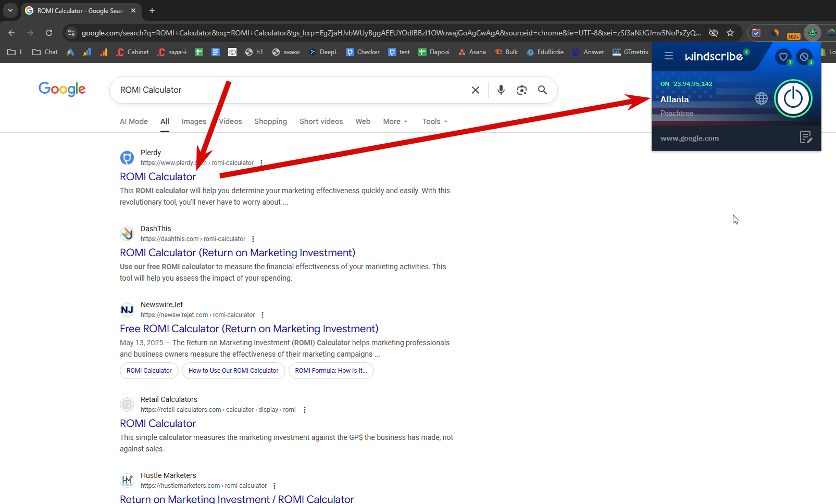Open the new tab with plus button

pyautogui.click(x=152, y=10)
